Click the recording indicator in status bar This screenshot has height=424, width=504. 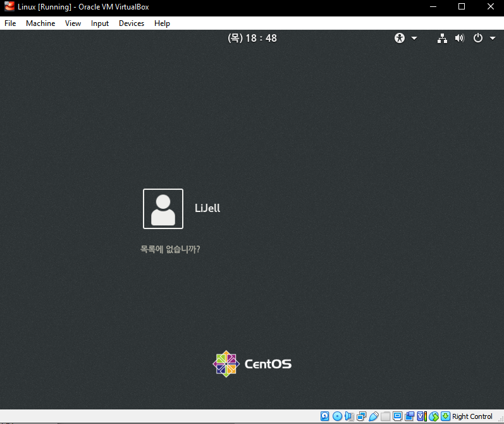[410, 416]
